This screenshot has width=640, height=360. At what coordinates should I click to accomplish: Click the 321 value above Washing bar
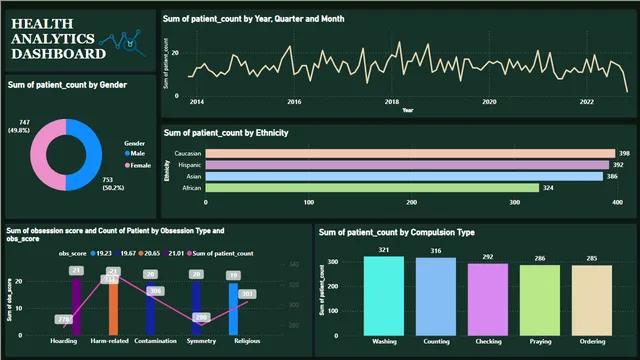coord(384,250)
